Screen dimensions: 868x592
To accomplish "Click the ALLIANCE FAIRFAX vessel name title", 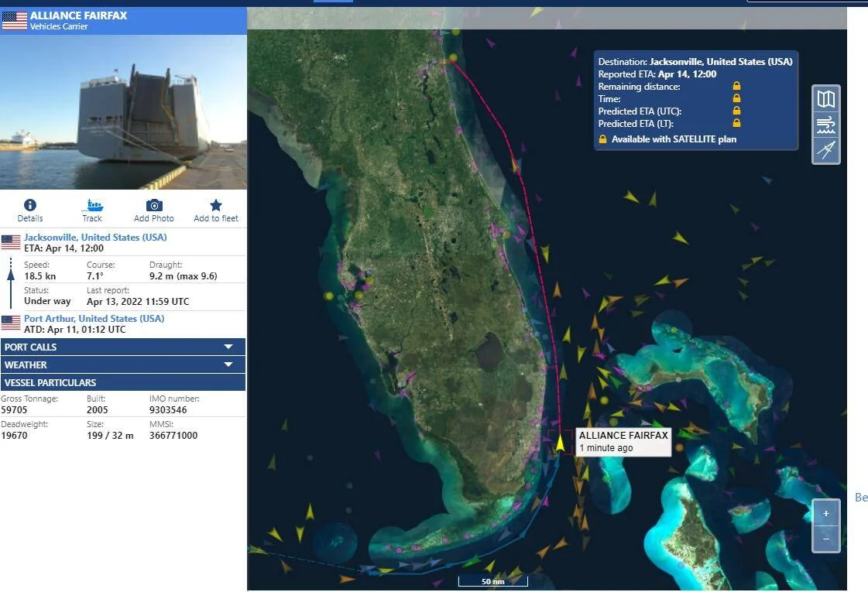I will coord(79,15).
